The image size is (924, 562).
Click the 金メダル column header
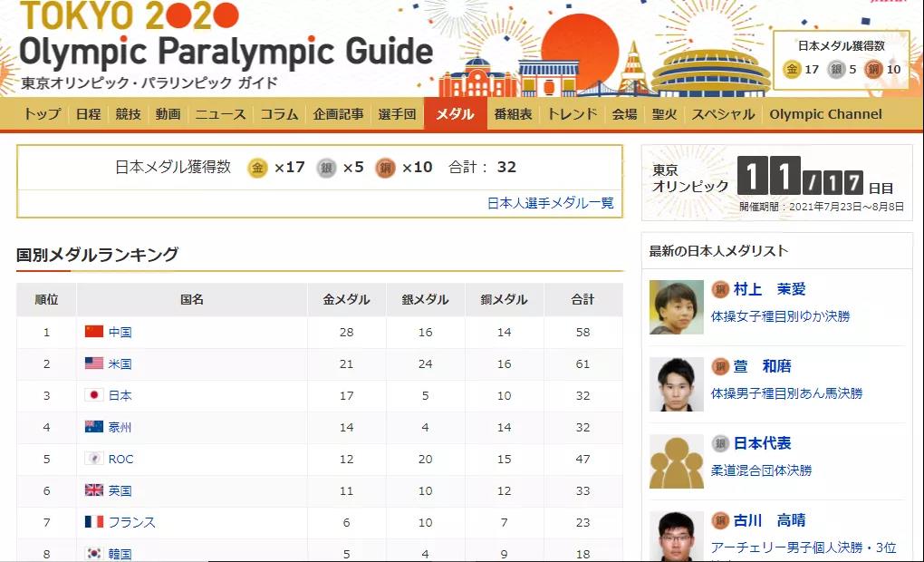pos(346,299)
